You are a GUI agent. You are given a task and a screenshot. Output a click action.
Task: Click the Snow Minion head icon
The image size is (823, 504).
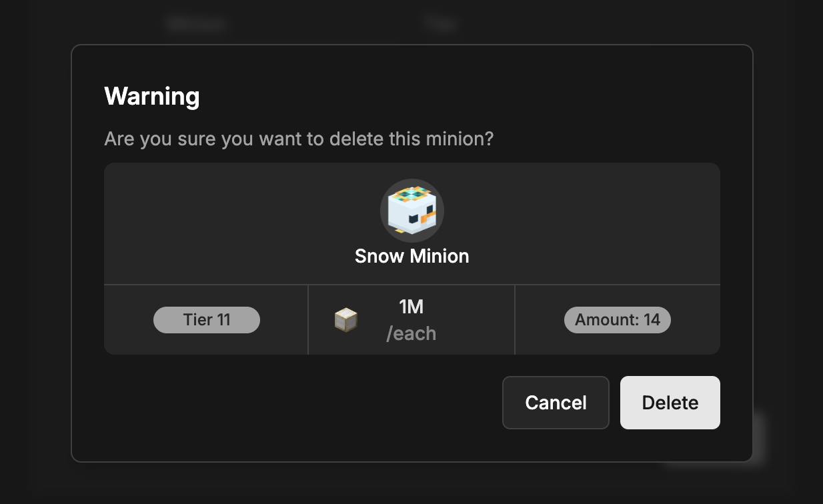[x=411, y=211]
